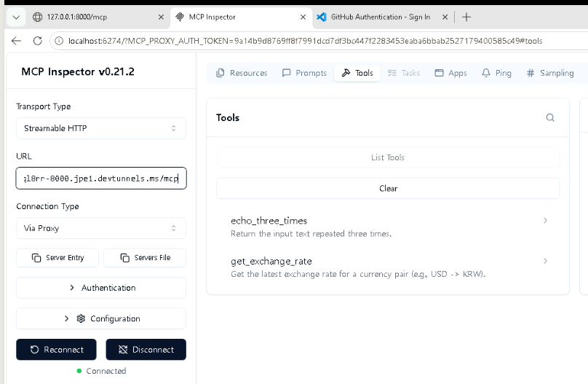The image size is (588, 384).
Task: Open the Tasks tab
Action: click(404, 73)
